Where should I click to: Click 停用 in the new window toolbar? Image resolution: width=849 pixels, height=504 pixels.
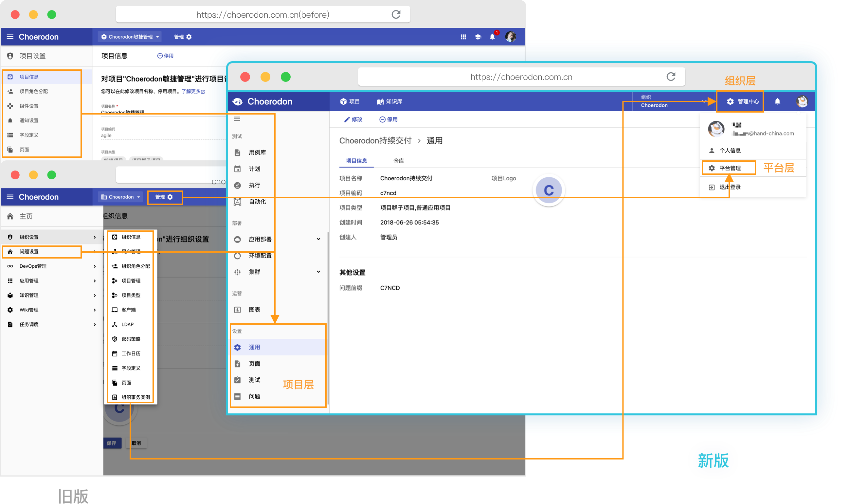pyautogui.click(x=388, y=119)
